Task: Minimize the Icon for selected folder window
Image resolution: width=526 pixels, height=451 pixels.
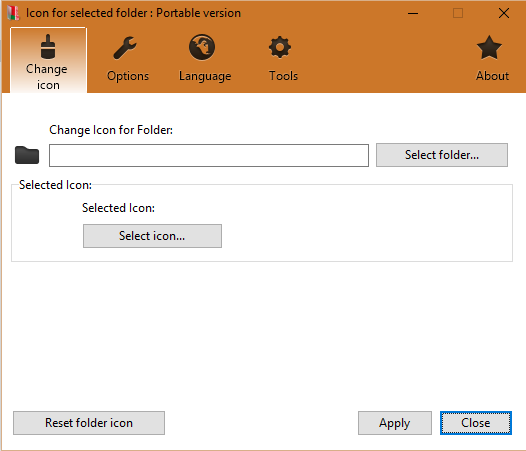Action: 413,13
